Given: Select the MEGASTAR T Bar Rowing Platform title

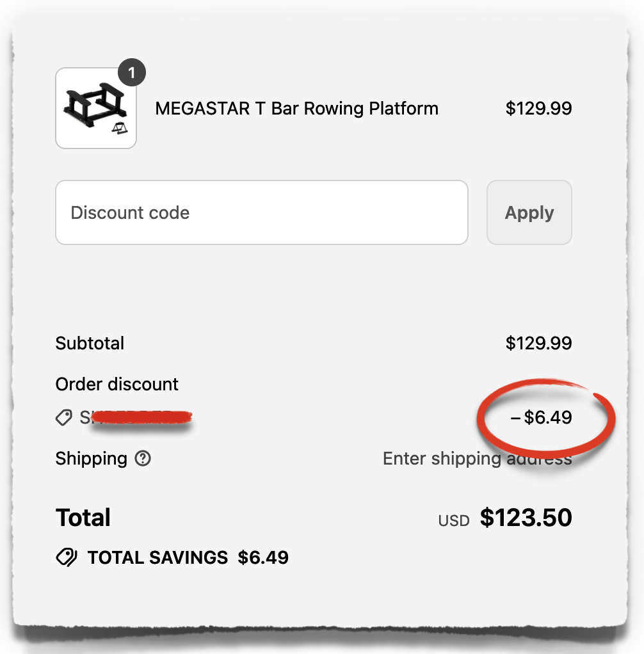Looking at the screenshot, I should pos(296,108).
